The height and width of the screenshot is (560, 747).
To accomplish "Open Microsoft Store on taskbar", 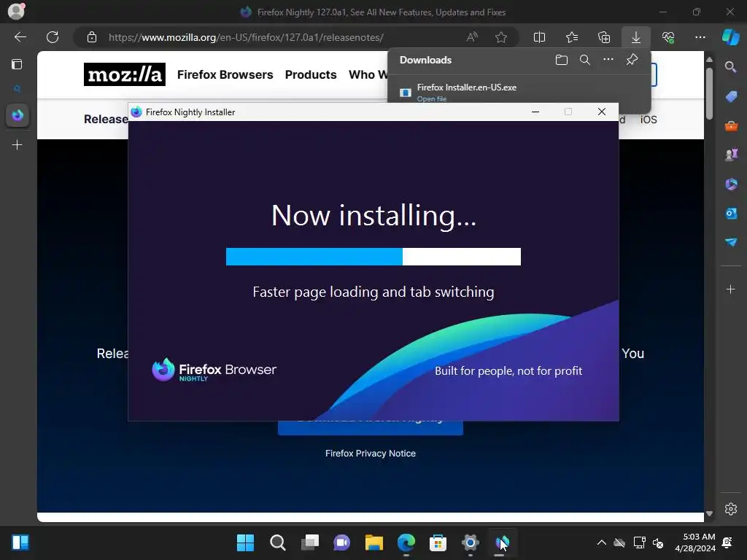I will (x=438, y=542).
